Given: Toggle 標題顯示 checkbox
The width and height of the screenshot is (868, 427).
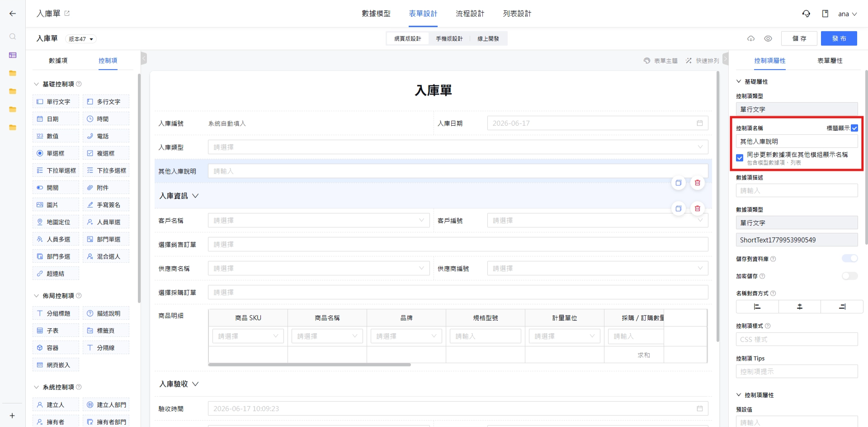Looking at the screenshot, I should tap(854, 128).
